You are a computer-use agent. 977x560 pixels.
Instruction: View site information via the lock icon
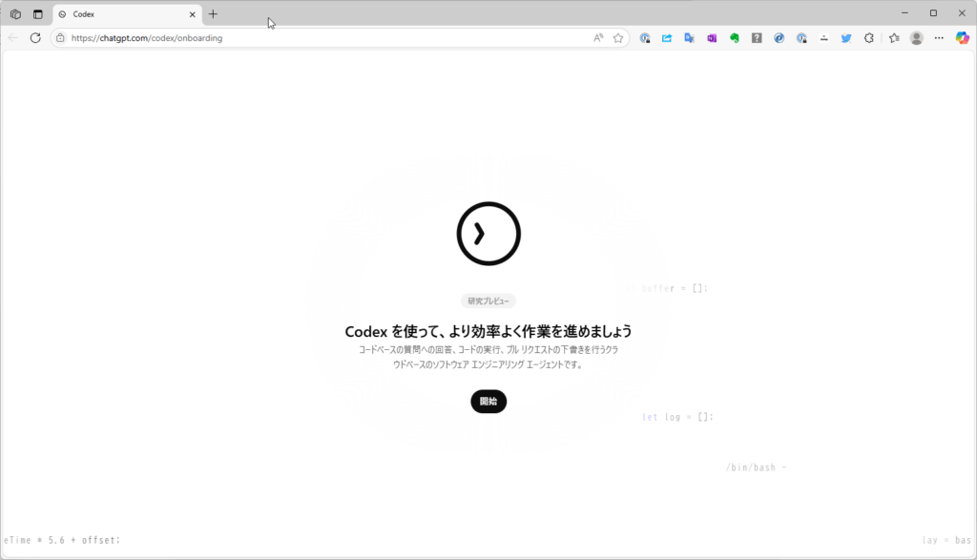tap(60, 38)
